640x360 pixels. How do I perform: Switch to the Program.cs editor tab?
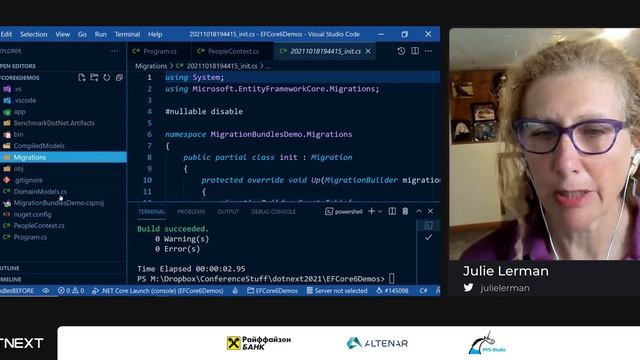click(159, 51)
